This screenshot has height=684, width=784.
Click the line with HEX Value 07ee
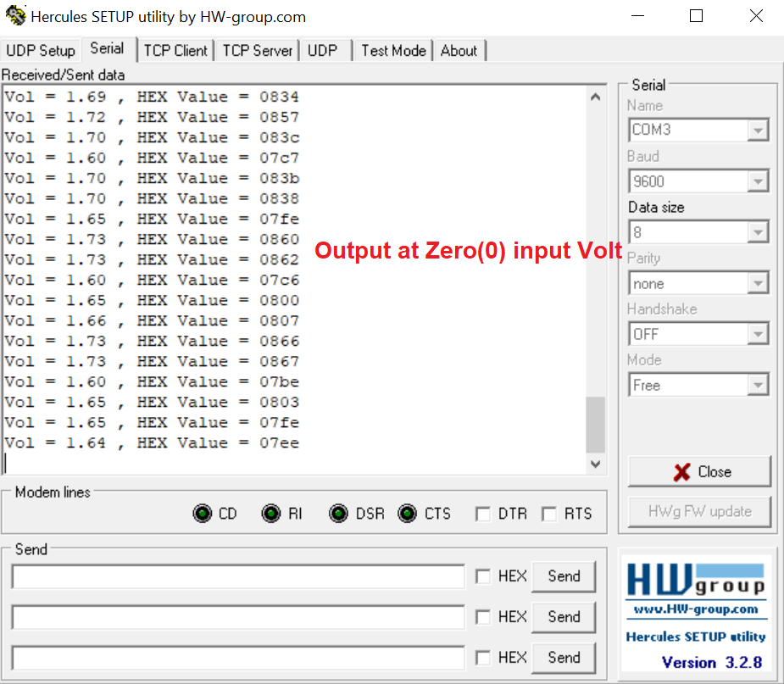(152, 443)
